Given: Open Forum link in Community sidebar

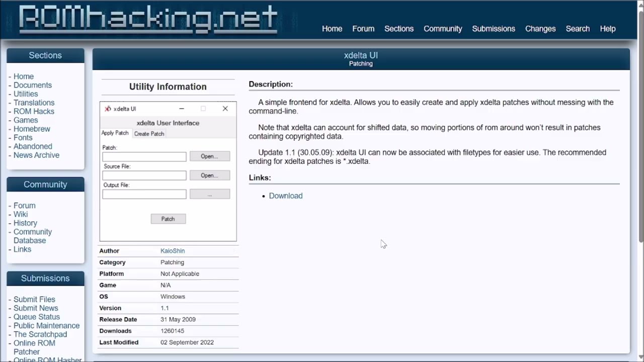Looking at the screenshot, I should tap(25, 206).
